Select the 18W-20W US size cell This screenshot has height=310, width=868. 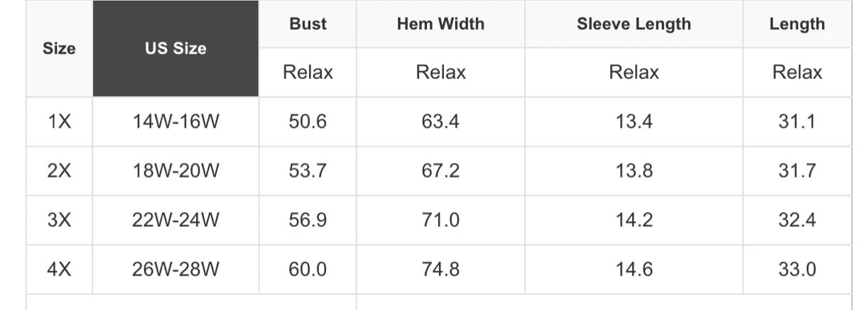pos(175,171)
